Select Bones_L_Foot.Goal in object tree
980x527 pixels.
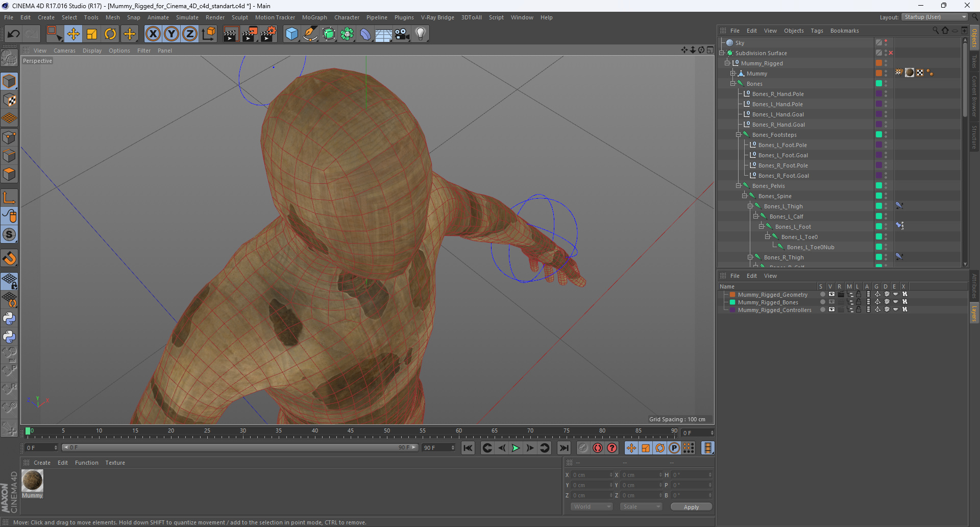point(783,155)
